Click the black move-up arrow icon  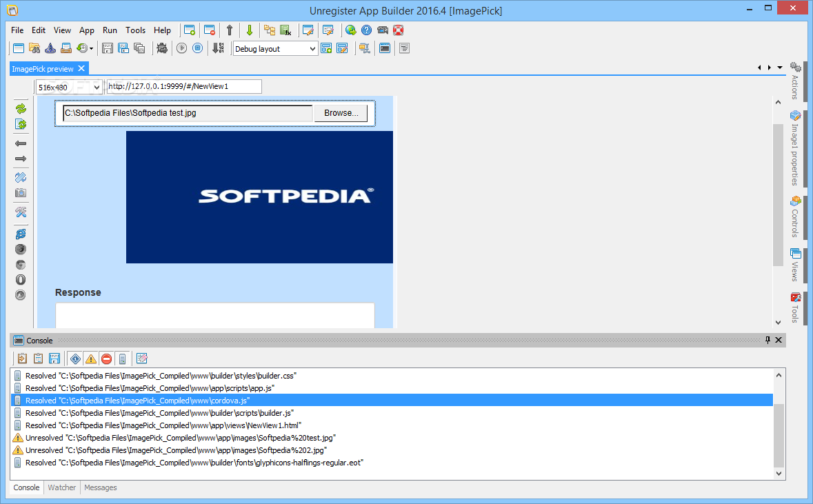[230, 30]
